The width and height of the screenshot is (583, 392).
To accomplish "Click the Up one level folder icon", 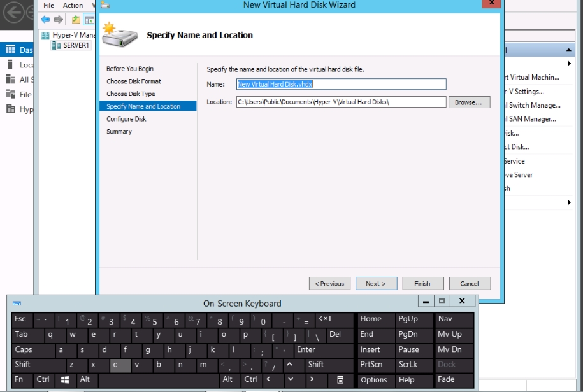I will coord(76,20).
